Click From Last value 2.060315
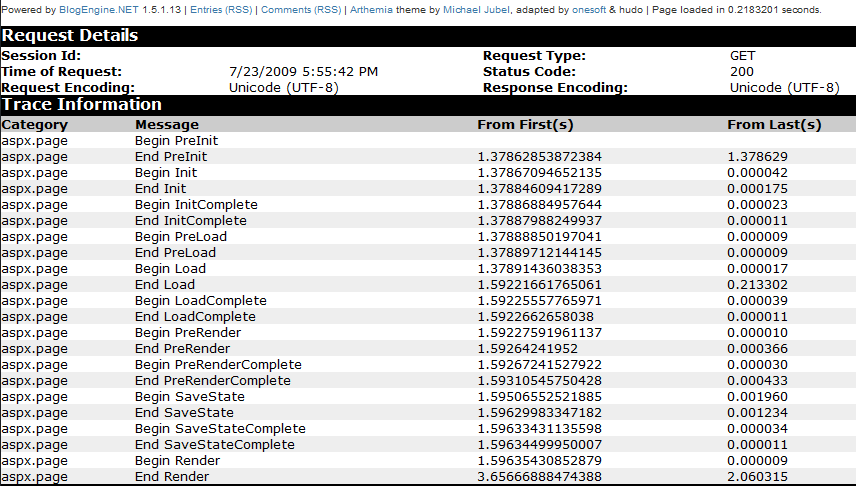The height and width of the screenshot is (486, 856). (x=757, y=477)
